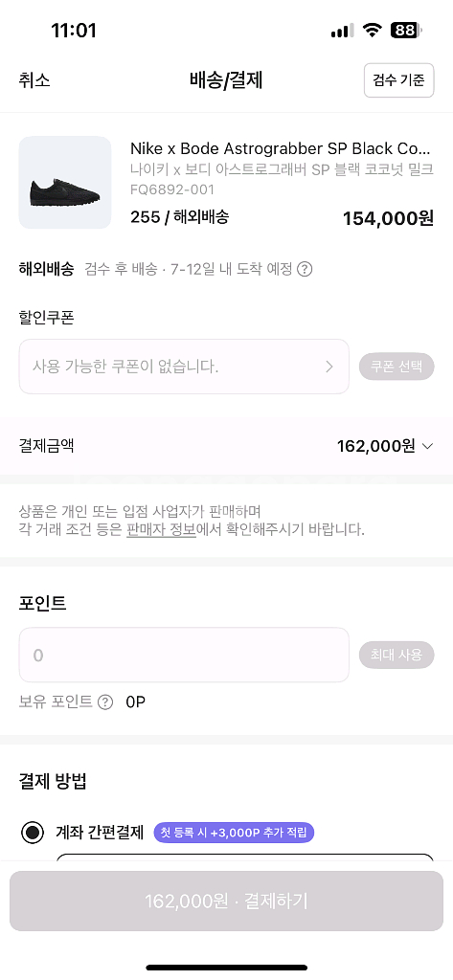Open the 검수 기준 button
The width and height of the screenshot is (453, 980).
399,80
